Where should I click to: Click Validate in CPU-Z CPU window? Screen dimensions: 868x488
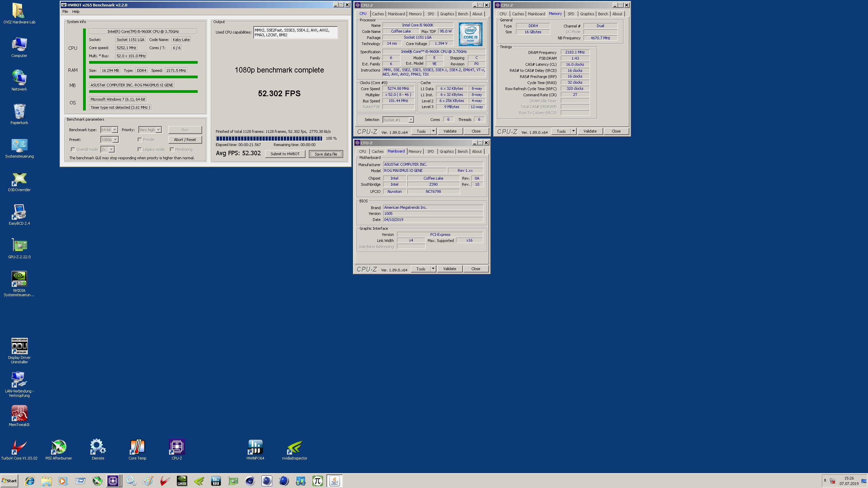[x=450, y=131]
